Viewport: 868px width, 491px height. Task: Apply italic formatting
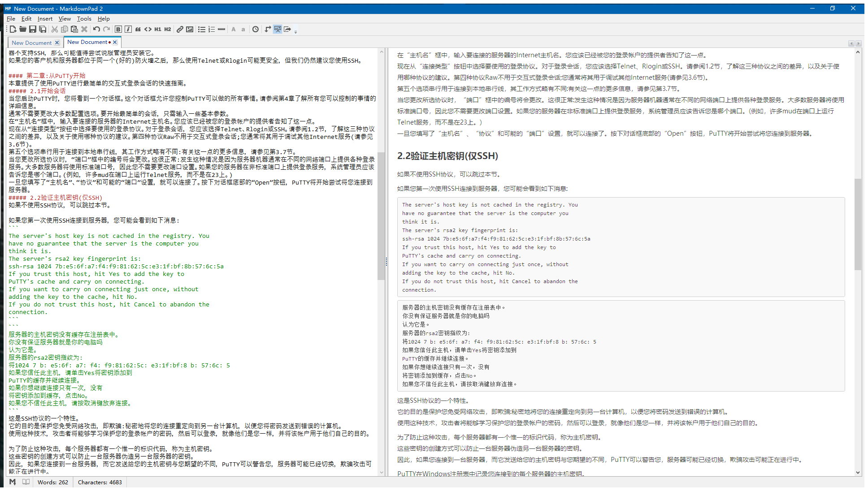pyautogui.click(x=128, y=29)
